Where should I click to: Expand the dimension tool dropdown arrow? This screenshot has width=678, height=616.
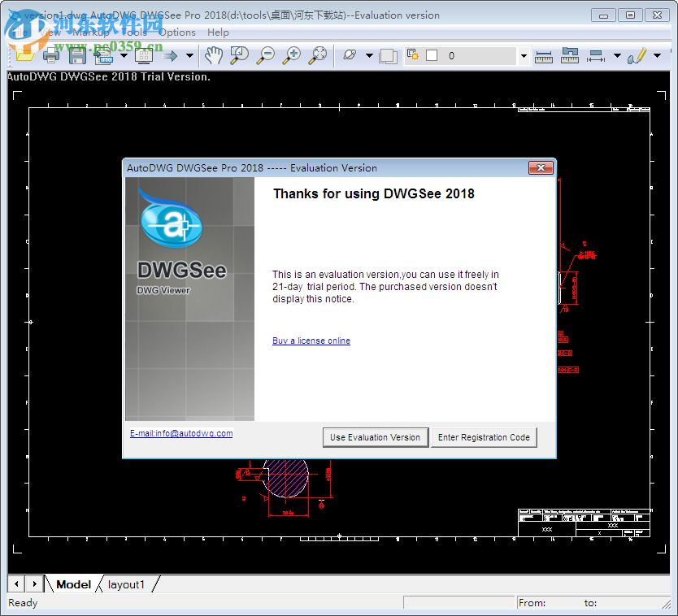click(x=618, y=55)
